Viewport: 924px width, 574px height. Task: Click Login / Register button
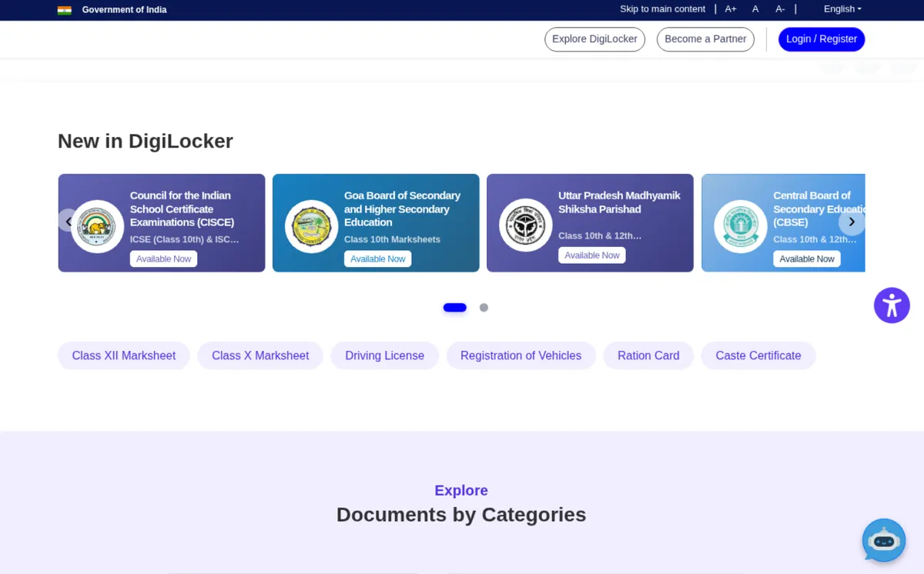coord(822,39)
